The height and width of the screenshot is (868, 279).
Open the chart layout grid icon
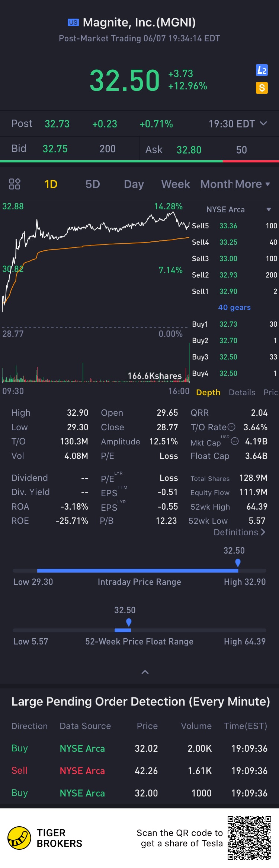point(15,184)
